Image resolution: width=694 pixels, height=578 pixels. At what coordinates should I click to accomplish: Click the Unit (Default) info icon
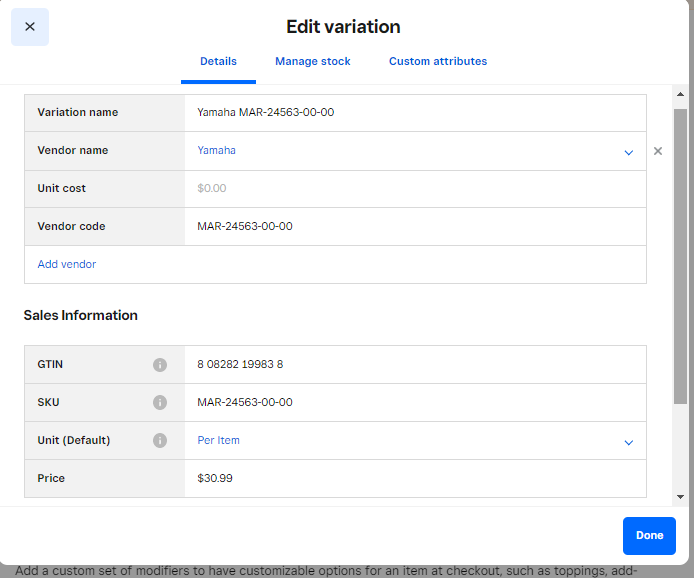pyautogui.click(x=160, y=441)
